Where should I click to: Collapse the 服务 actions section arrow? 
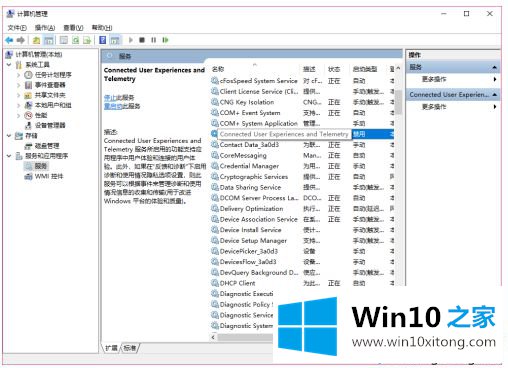click(495, 67)
